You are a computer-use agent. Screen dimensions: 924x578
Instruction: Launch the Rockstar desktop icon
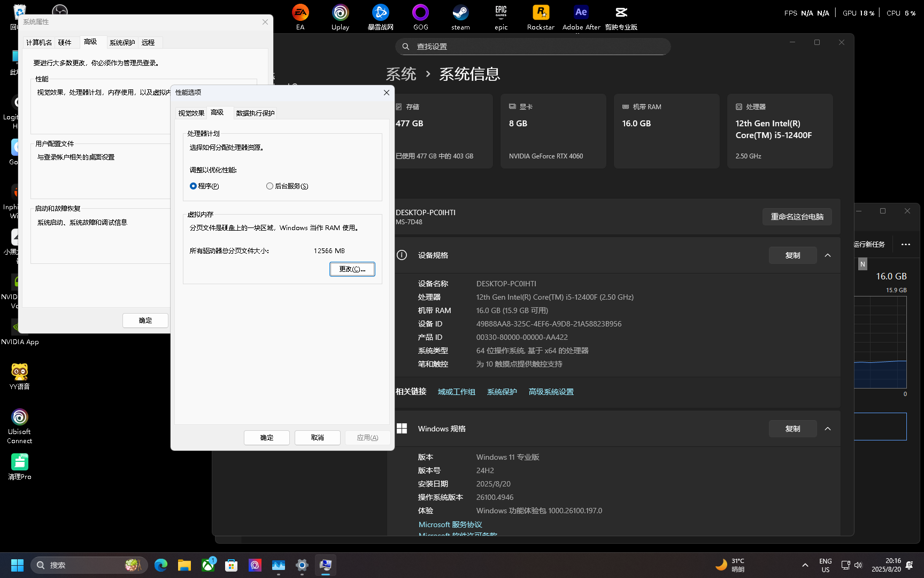click(541, 17)
